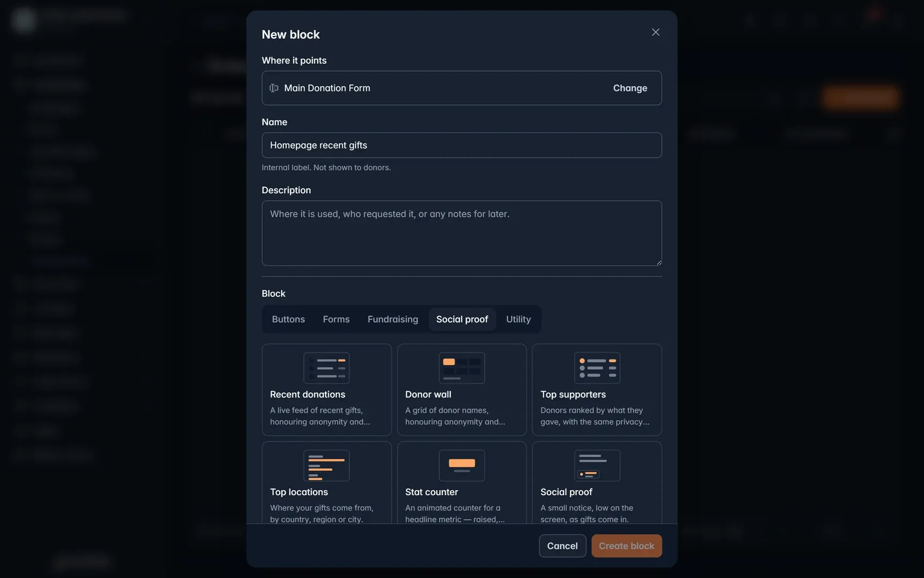924x578 pixels.
Task: Focus the Name input field
Action: (461, 145)
